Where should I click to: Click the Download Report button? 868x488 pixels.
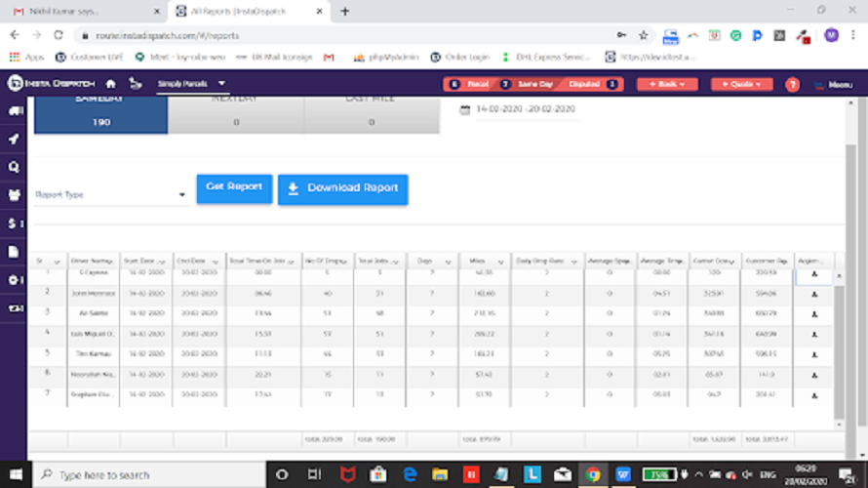point(342,188)
